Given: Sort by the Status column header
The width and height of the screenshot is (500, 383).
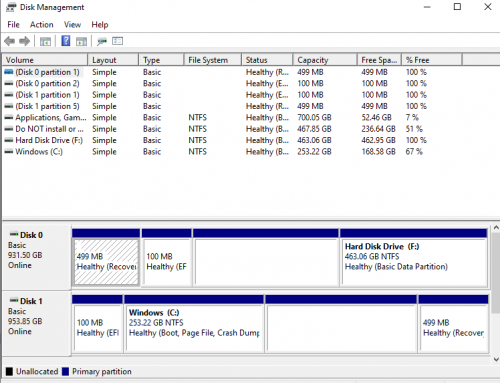Looking at the screenshot, I should point(267,60).
